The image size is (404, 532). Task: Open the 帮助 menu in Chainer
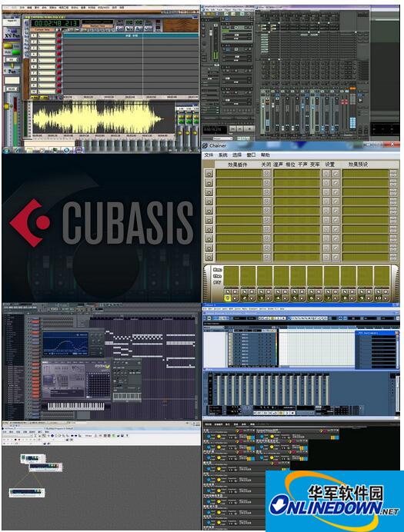tap(265, 155)
